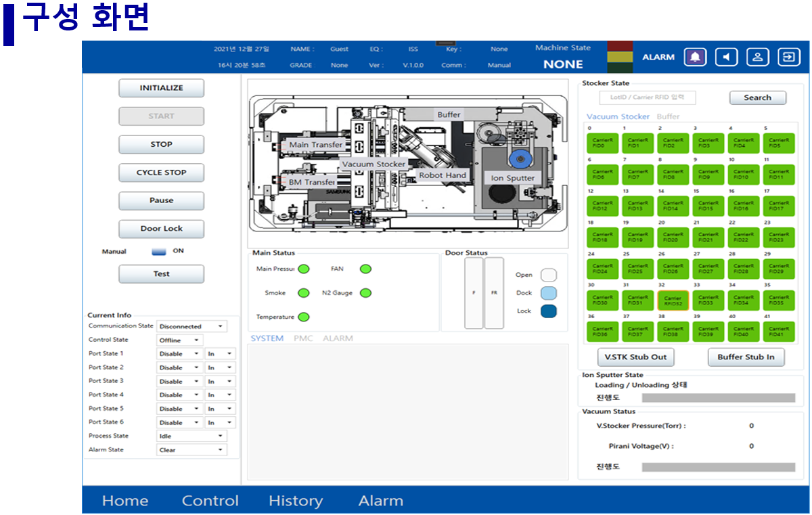Toggle the Manual ON switch
Screen dimensions: 812x515
click(x=159, y=251)
